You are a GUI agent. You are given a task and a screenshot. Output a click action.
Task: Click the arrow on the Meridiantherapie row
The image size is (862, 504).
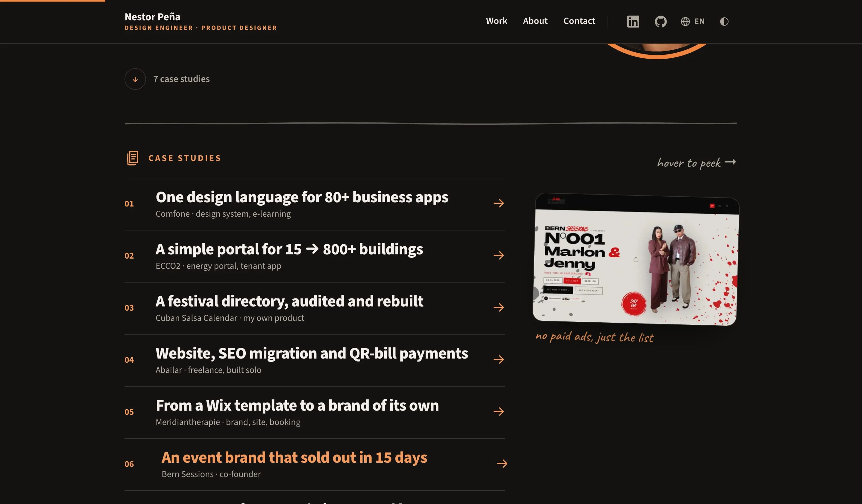(x=499, y=411)
